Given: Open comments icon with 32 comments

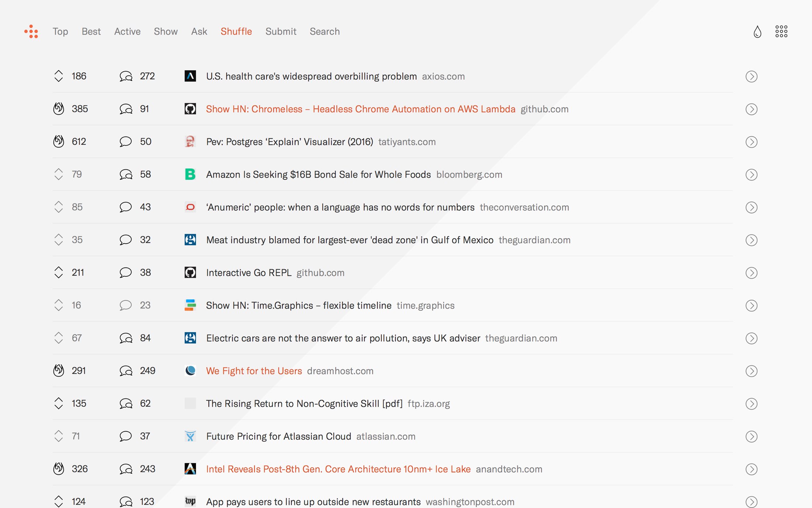Looking at the screenshot, I should [125, 240].
